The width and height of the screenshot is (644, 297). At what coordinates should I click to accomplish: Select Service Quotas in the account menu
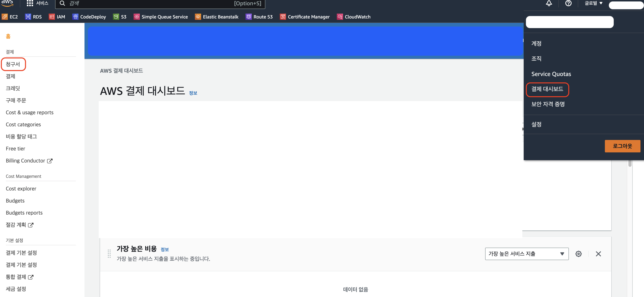[551, 74]
